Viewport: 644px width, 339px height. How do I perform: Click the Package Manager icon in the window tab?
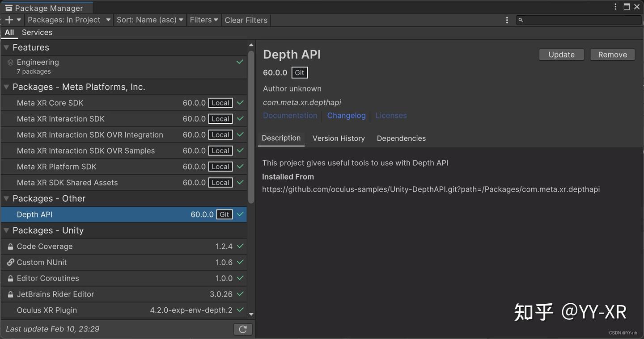pos(8,8)
